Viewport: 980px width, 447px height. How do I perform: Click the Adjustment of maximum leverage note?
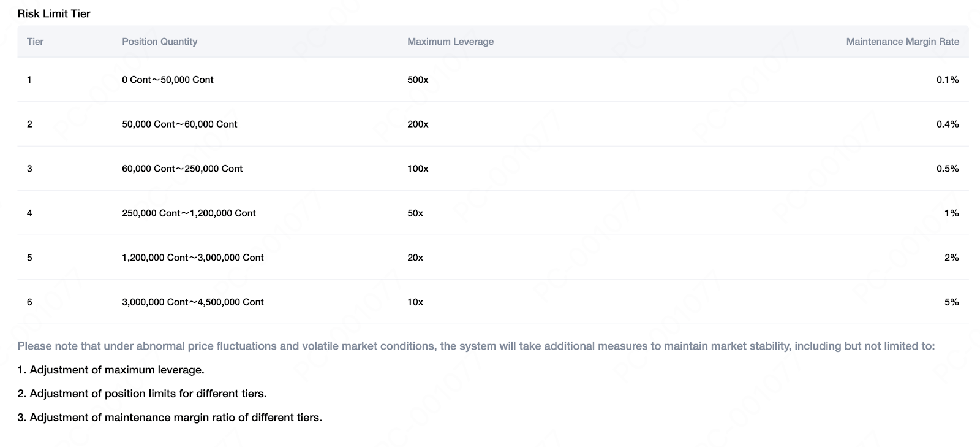(x=111, y=370)
